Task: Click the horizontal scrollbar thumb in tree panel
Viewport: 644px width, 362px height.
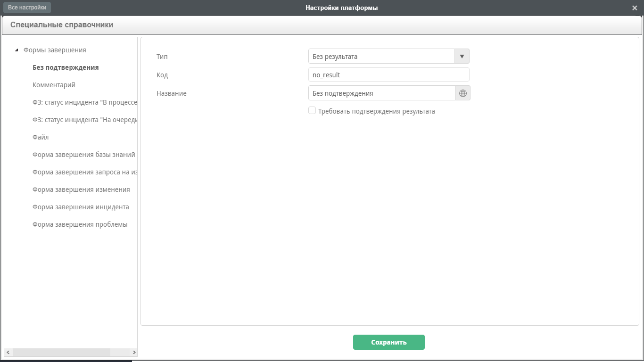Action: tap(61, 353)
